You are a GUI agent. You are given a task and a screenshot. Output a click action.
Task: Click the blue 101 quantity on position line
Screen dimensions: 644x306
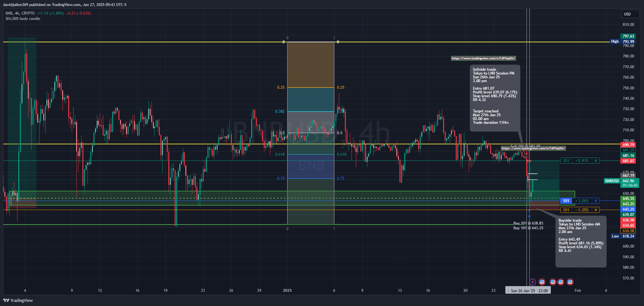[x=566, y=201]
